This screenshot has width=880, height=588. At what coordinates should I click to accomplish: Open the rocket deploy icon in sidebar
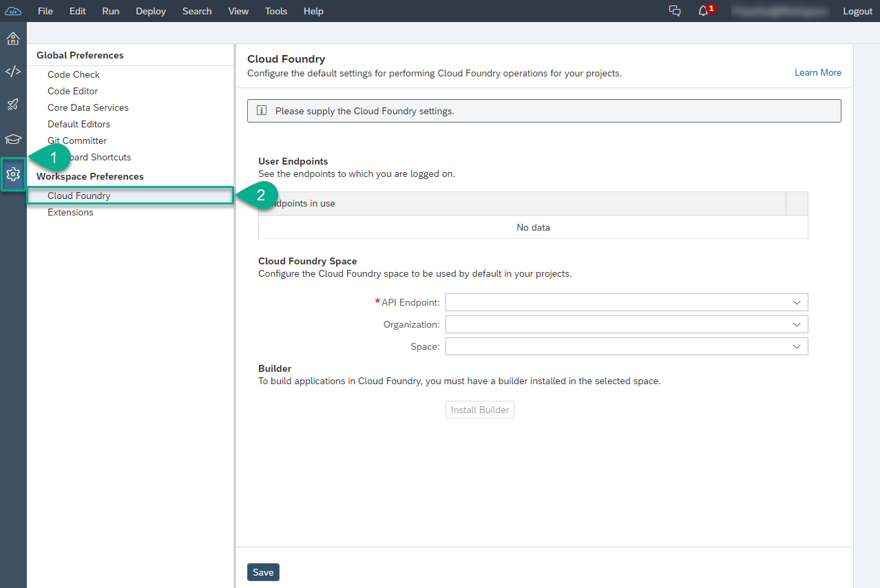pos(13,105)
